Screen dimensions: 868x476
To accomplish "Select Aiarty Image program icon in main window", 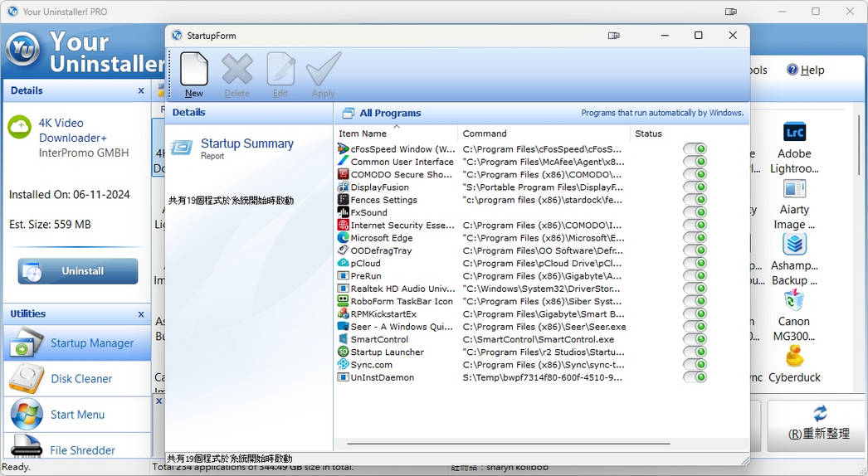I will (794, 189).
